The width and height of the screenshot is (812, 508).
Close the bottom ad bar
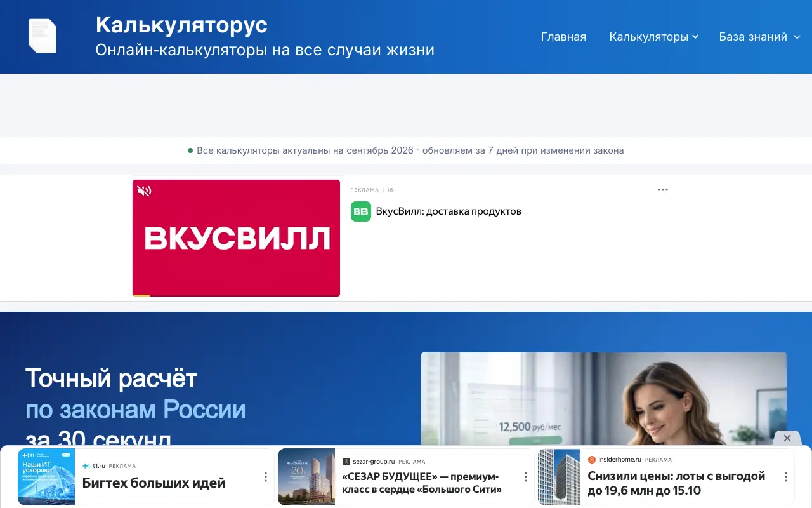[x=787, y=438]
